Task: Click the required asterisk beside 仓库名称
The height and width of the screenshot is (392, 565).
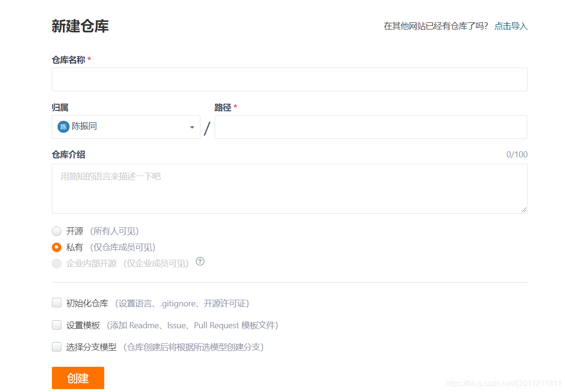Action: tap(90, 59)
